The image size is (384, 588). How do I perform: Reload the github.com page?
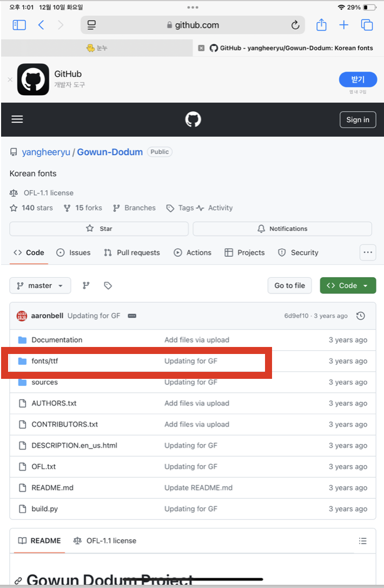tap(295, 25)
